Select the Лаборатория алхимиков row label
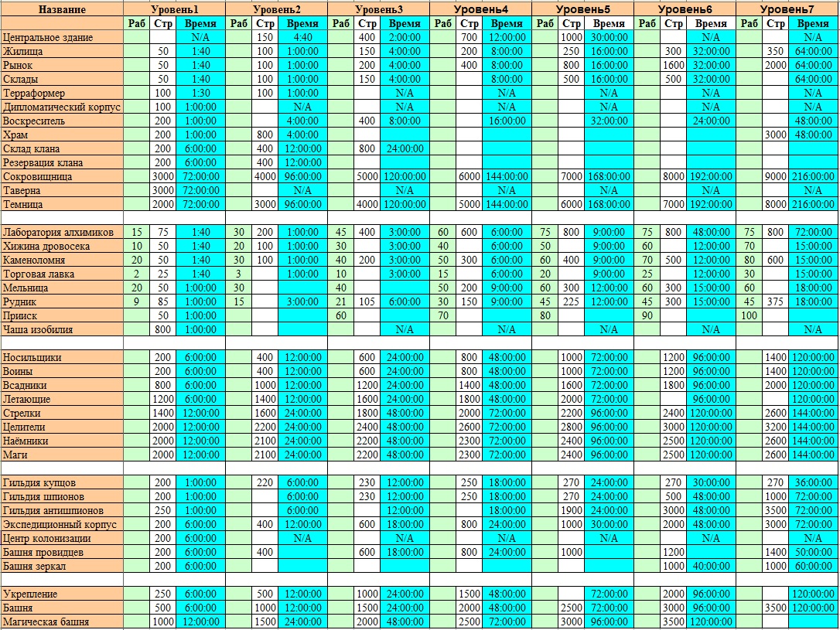The width and height of the screenshot is (840, 630). point(62,233)
